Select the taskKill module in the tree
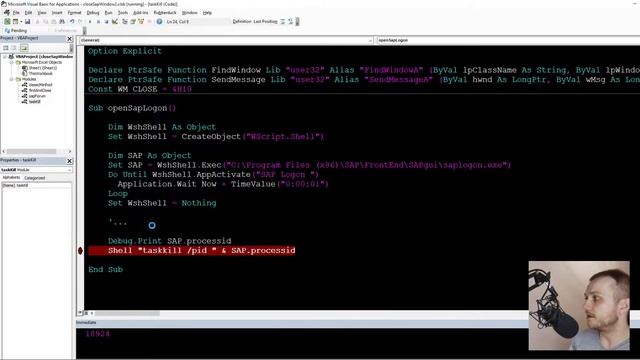The width and height of the screenshot is (640, 360). [x=31, y=101]
